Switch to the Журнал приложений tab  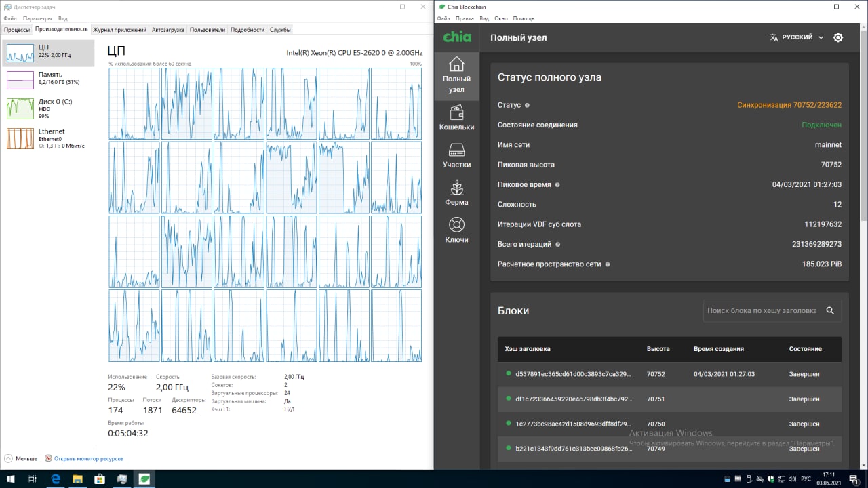tap(119, 30)
